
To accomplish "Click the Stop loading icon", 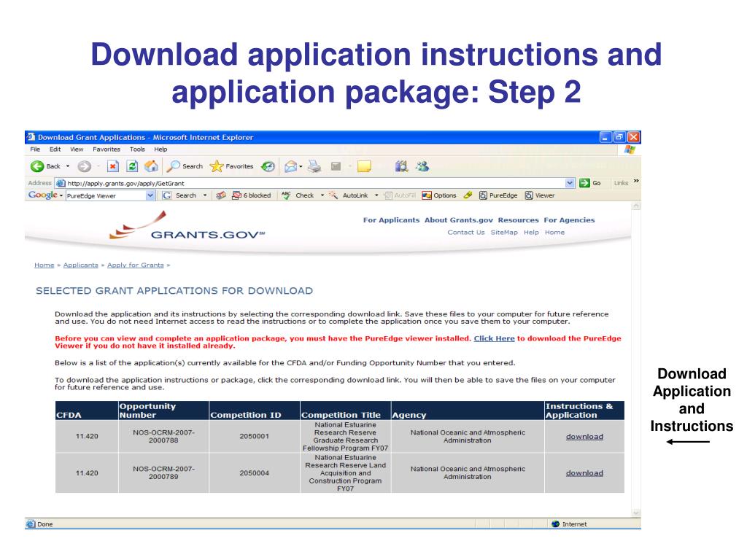I will pyautogui.click(x=112, y=166).
